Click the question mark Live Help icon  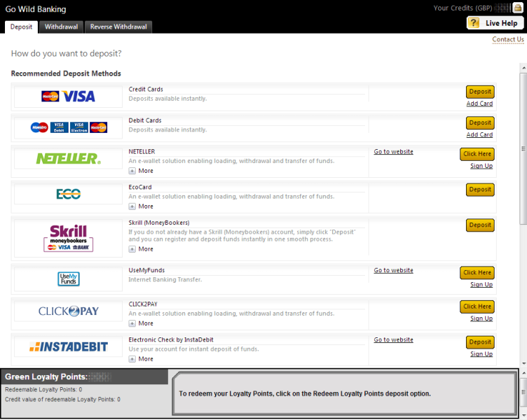point(474,23)
